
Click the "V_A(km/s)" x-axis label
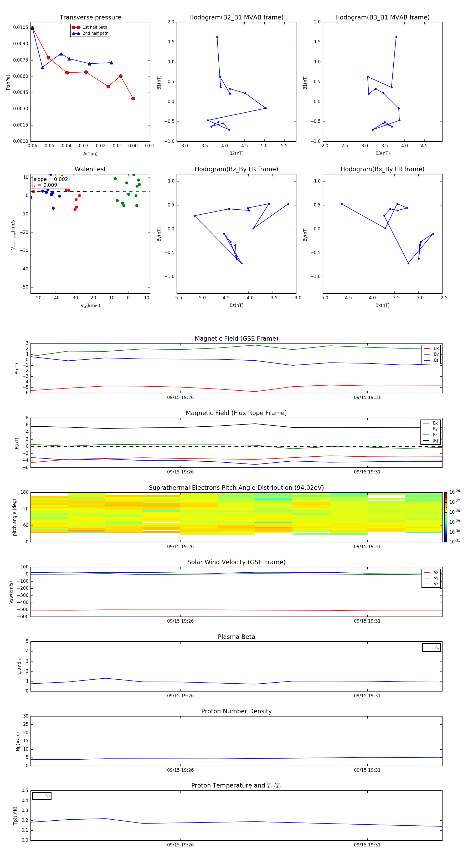click(90, 306)
